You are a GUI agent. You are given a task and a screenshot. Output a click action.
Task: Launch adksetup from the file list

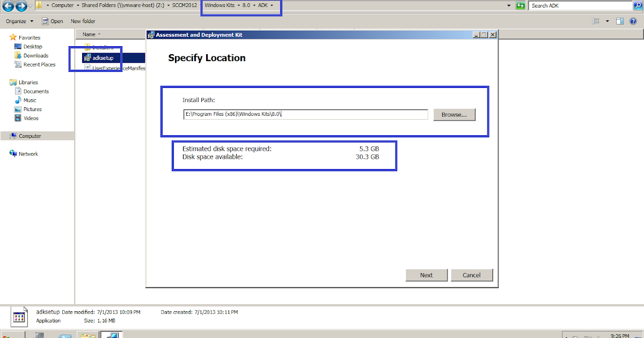click(102, 58)
